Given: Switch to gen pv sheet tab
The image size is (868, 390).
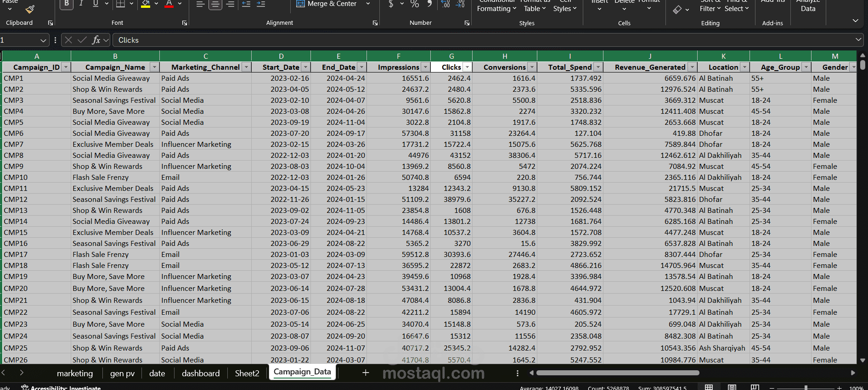Looking at the screenshot, I should 122,373.
